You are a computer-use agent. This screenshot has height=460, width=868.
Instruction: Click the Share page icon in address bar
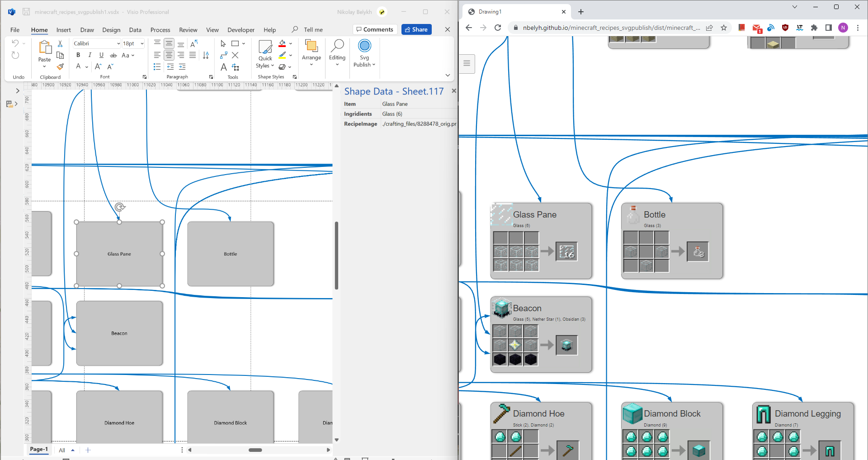tap(709, 28)
